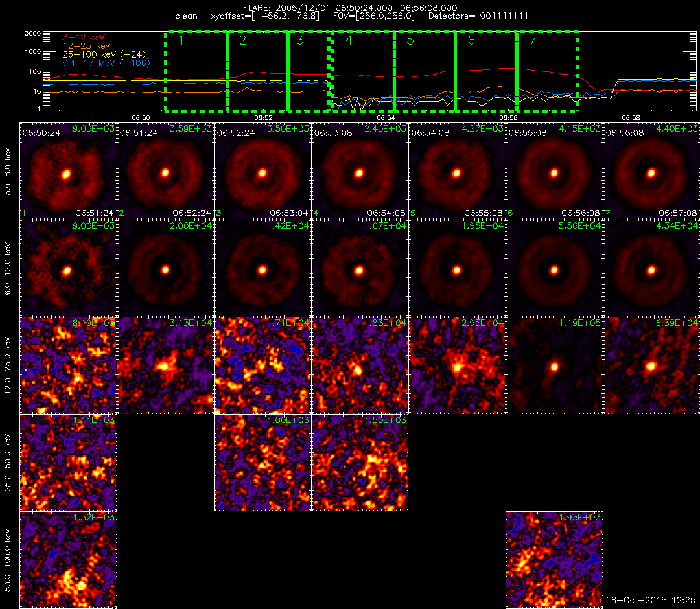Image resolution: width=700 pixels, height=609 pixels.
Task: Open the 6-12 keV image labeled 1.95E+04
Action: [x=457, y=269]
